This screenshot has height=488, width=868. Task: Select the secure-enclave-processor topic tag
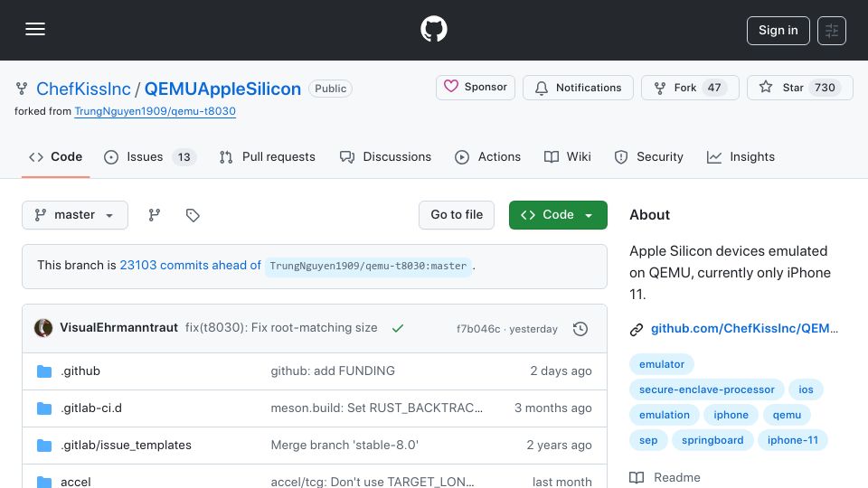[x=707, y=389]
